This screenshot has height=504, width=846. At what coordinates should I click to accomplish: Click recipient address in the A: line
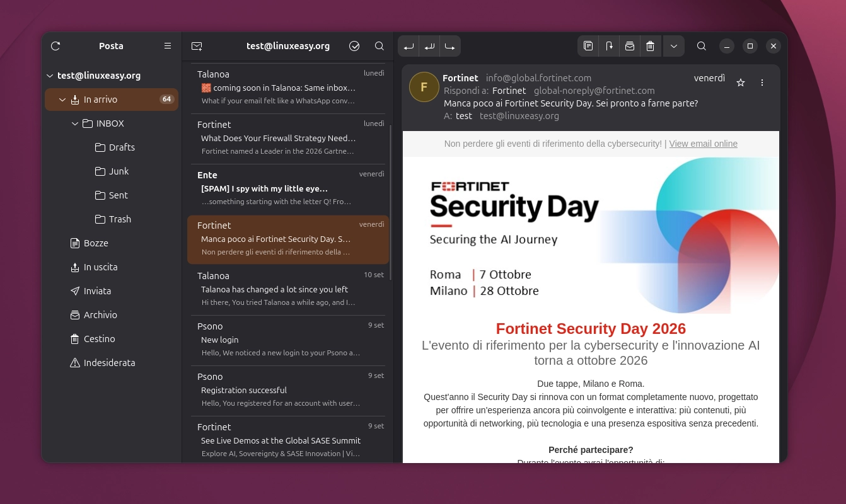tap(519, 116)
